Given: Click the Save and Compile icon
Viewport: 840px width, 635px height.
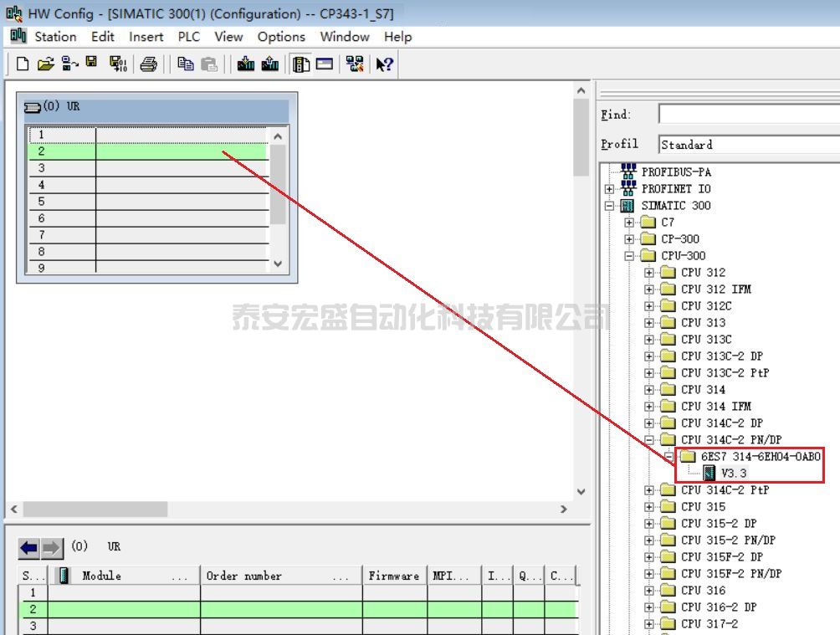Looking at the screenshot, I should coord(118,64).
